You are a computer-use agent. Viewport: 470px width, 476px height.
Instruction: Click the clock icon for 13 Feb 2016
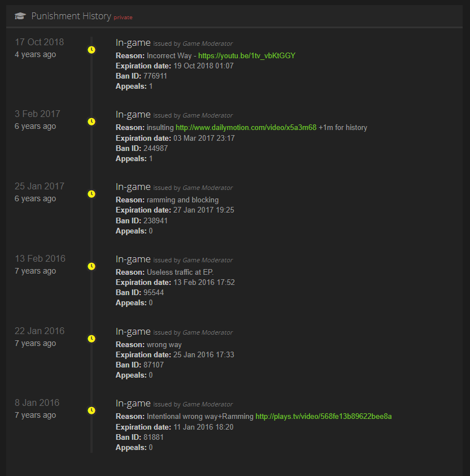(92, 266)
